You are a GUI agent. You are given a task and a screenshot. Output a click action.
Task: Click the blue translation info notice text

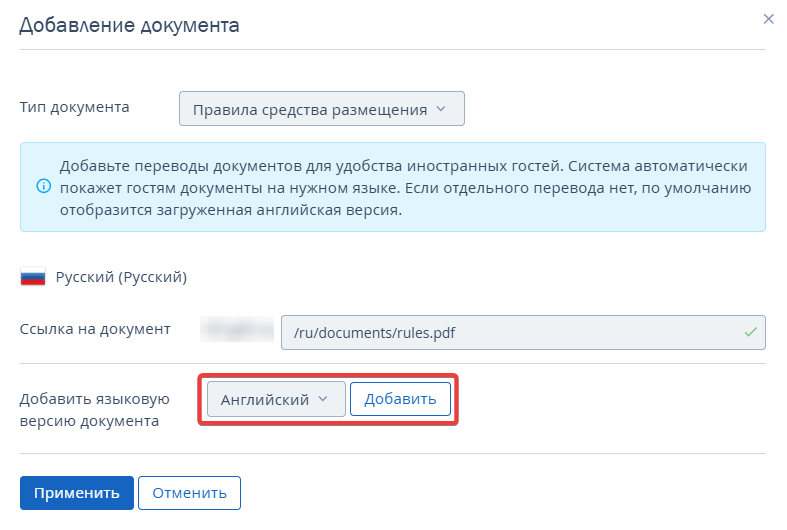click(404, 187)
